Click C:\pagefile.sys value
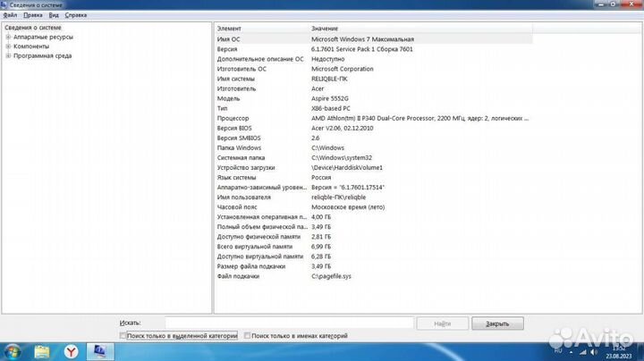The image size is (644, 361). (331, 276)
